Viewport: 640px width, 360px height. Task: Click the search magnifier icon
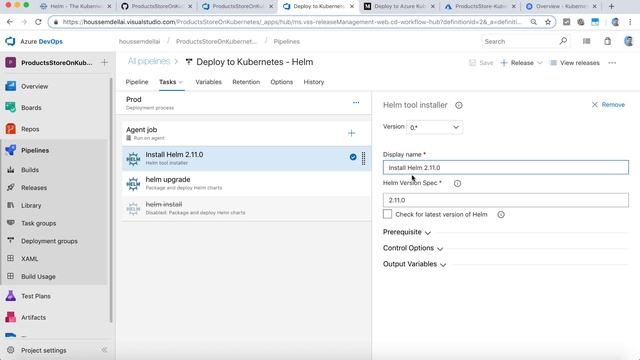(563, 41)
